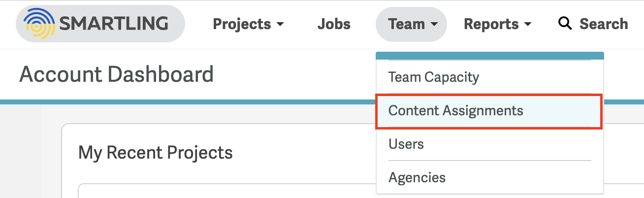Screen dimensions: 644x198
Task: Go to the Jobs page
Action: pyautogui.click(x=334, y=24)
